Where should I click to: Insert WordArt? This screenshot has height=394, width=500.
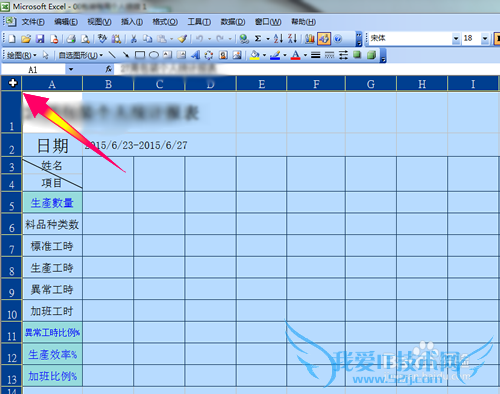click(196, 55)
